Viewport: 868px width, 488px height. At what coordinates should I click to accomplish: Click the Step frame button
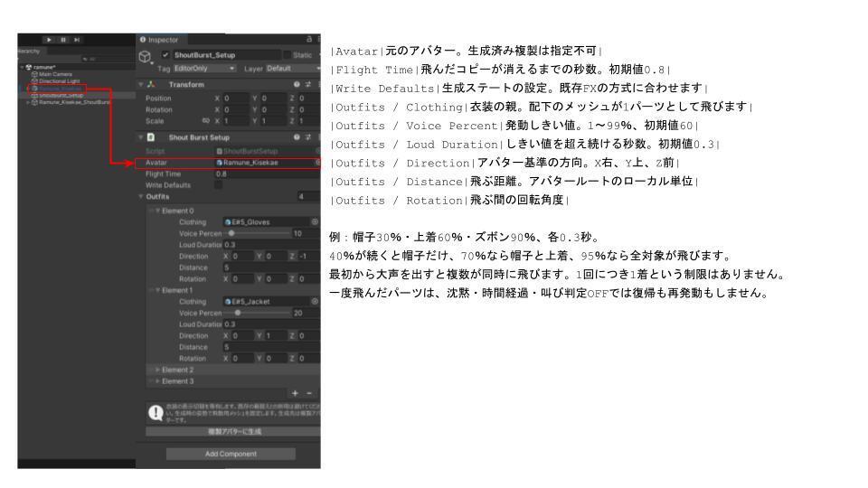coord(77,40)
